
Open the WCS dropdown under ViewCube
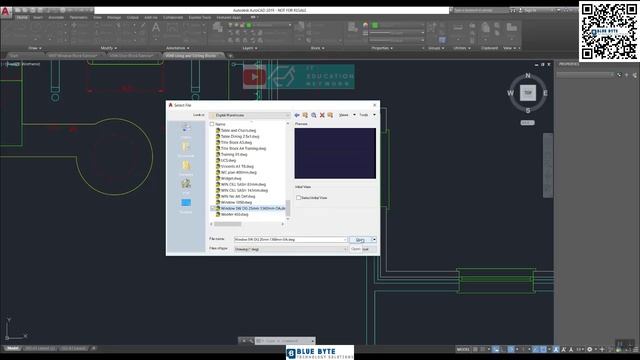527,122
